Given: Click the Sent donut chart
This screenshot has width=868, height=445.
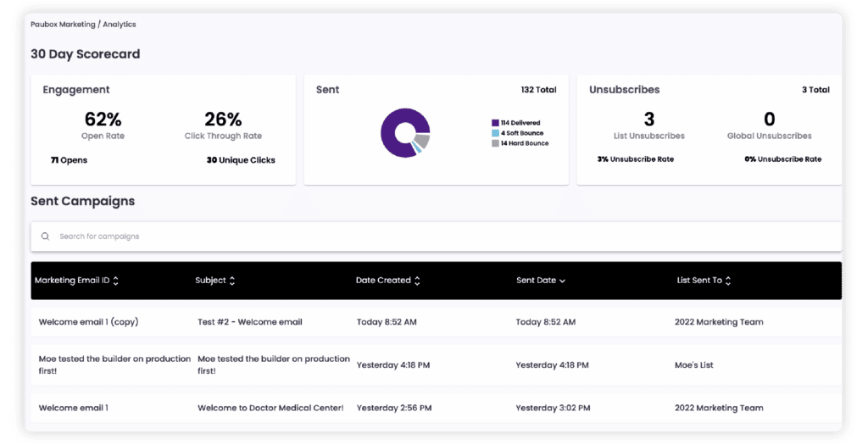Looking at the screenshot, I should [405, 133].
